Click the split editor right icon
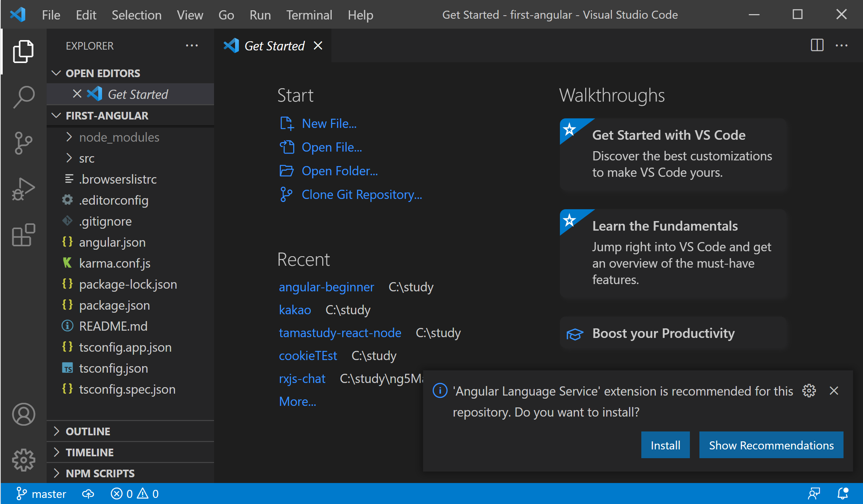The height and width of the screenshot is (504, 863). pyautogui.click(x=817, y=45)
